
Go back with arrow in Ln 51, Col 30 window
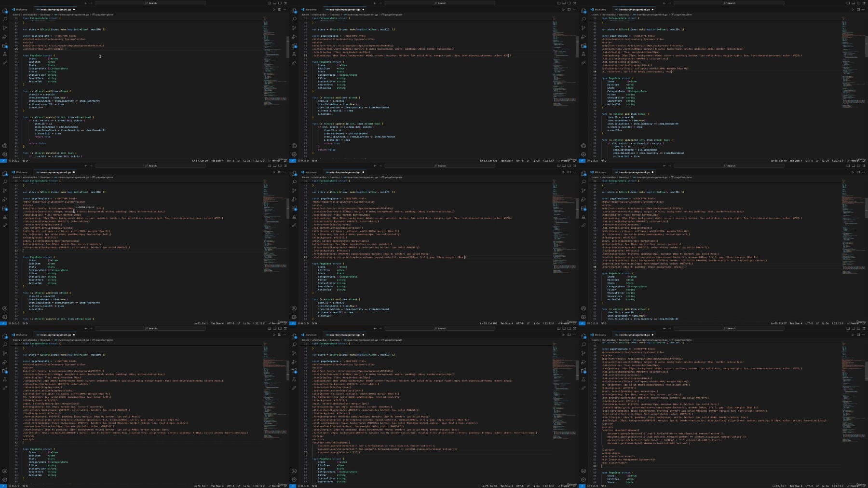[x=86, y=3]
